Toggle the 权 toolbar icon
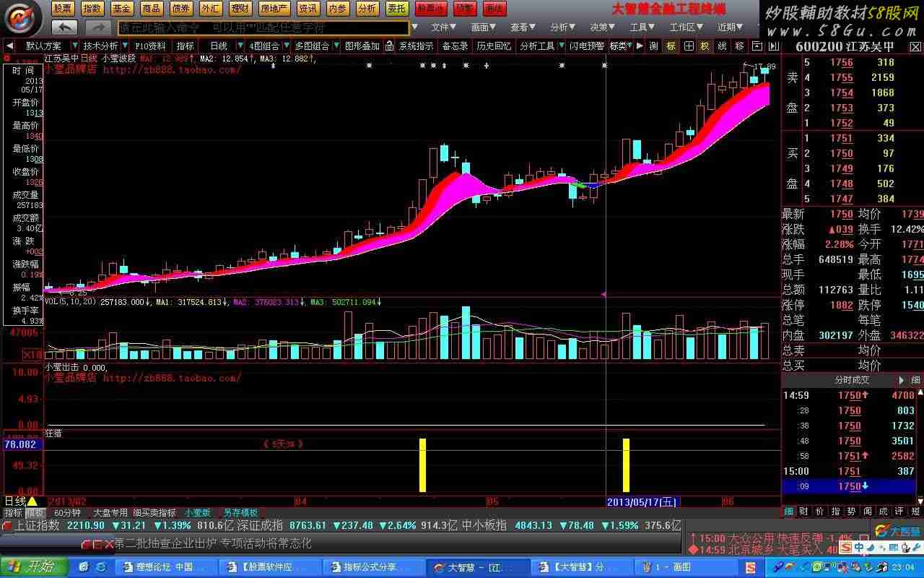Screen dimensions: 924x578 click(705, 46)
